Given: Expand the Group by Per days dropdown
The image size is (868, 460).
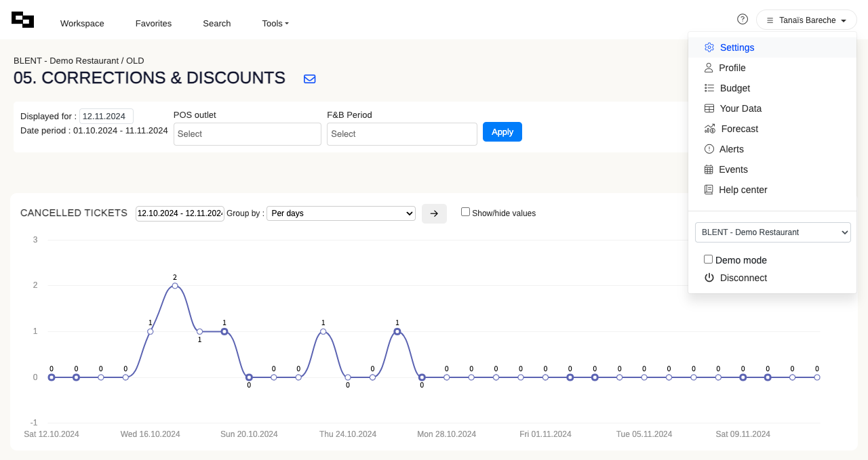Looking at the screenshot, I should coord(340,213).
